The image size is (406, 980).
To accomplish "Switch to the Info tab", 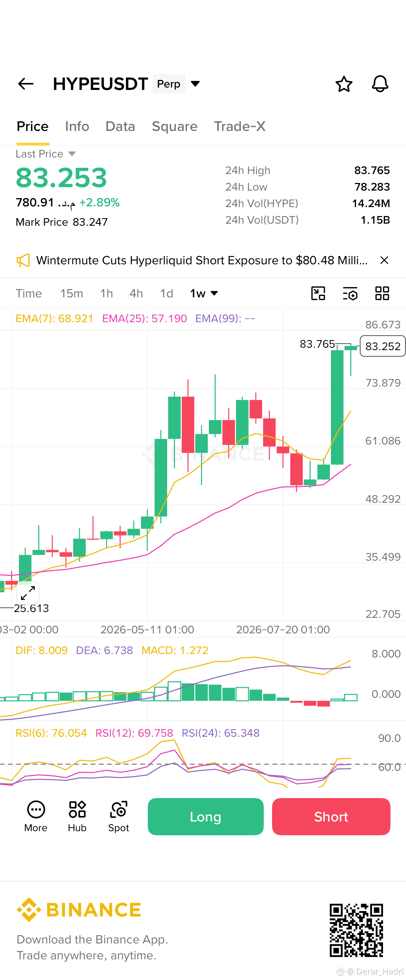I will click(x=77, y=126).
